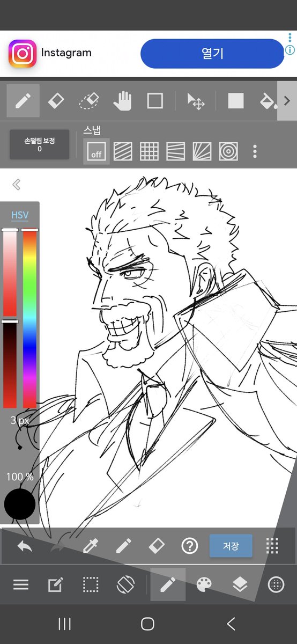Select pen in the quick bar
Image resolution: width=297 pixels, height=644 pixels.
tap(123, 547)
